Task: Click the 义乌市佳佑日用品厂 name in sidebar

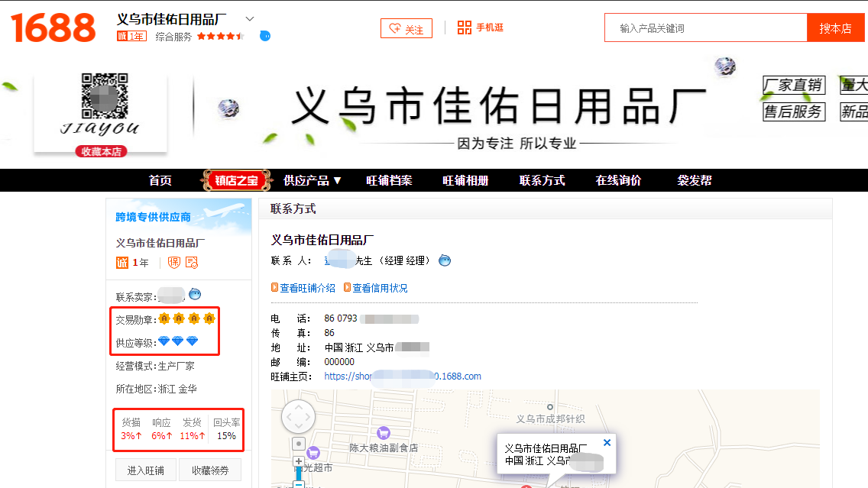Action: (x=160, y=243)
